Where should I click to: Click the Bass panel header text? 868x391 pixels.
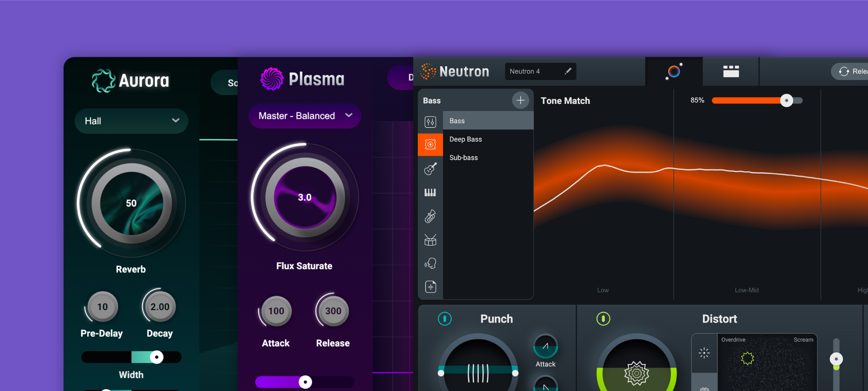(432, 101)
